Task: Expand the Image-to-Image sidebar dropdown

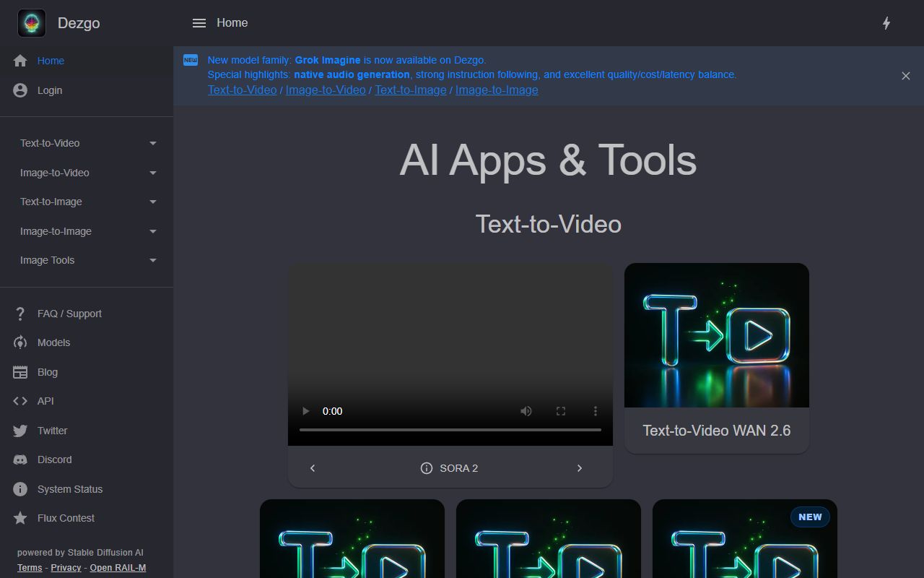Action: click(x=152, y=231)
